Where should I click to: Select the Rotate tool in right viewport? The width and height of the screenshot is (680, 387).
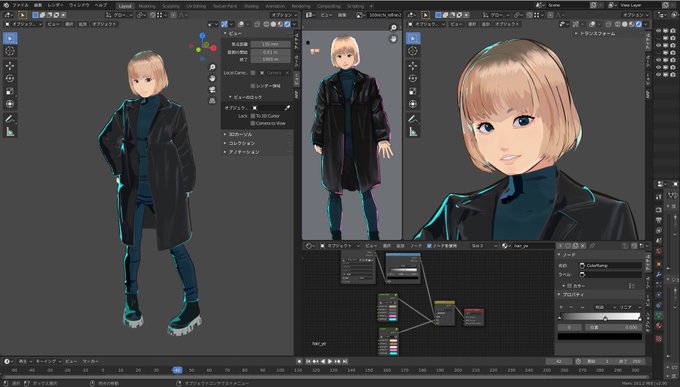(x=412, y=79)
